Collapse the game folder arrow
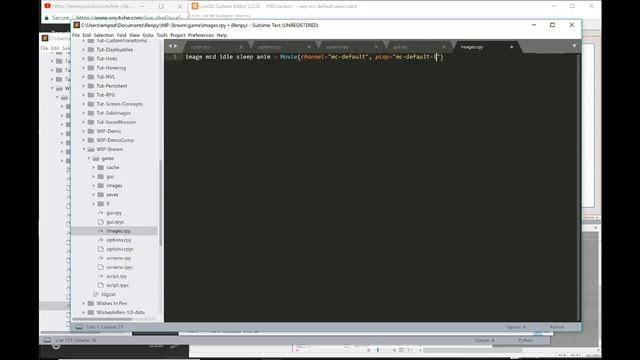The height and width of the screenshot is (360, 640). tap(89, 158)
